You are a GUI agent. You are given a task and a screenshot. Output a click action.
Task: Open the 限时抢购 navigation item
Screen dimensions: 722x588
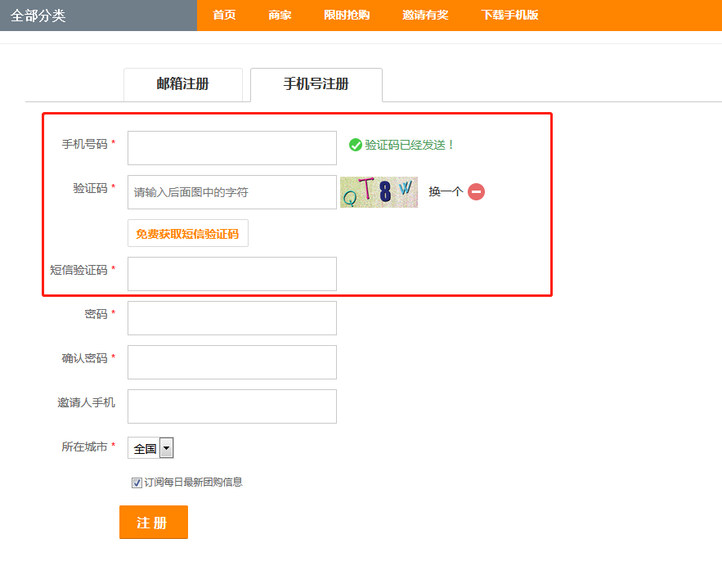pos(347,15)
